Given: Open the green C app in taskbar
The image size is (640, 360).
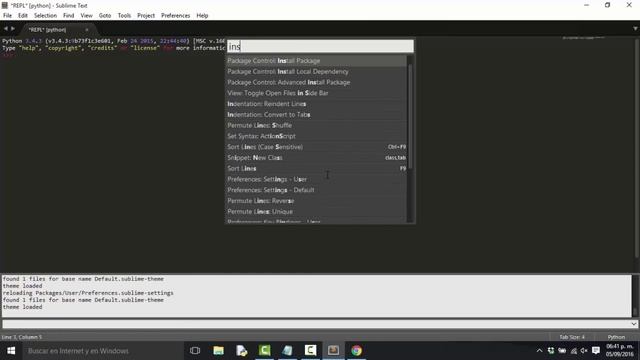Looking at the screenshot, I should pyautogui.click(x=264, y=351).
